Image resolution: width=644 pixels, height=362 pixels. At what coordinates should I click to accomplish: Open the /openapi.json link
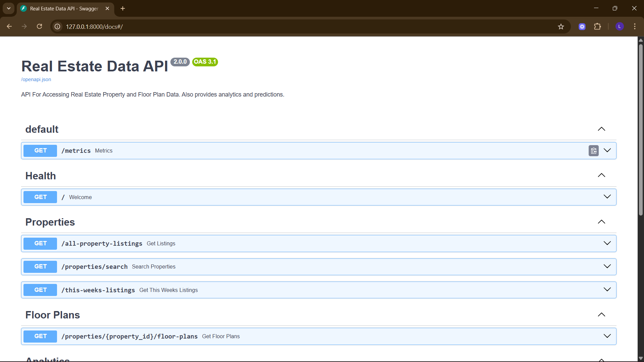(36, 79)
